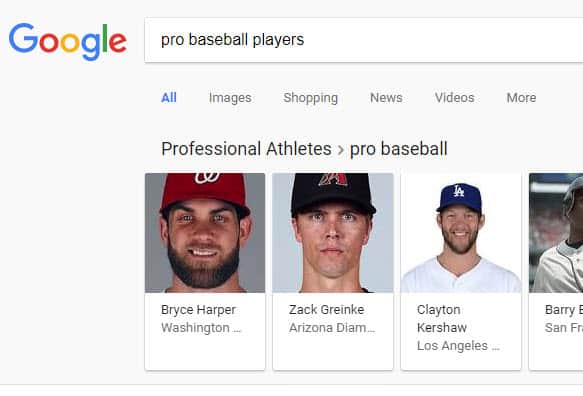
Task: Click the 'Washington …' team subtitle
Action: point(201,328)
